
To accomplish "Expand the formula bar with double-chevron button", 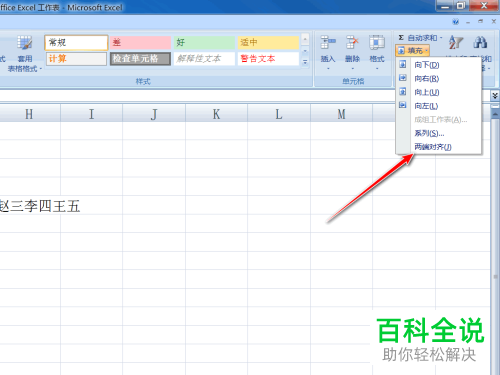I will 495,96.
